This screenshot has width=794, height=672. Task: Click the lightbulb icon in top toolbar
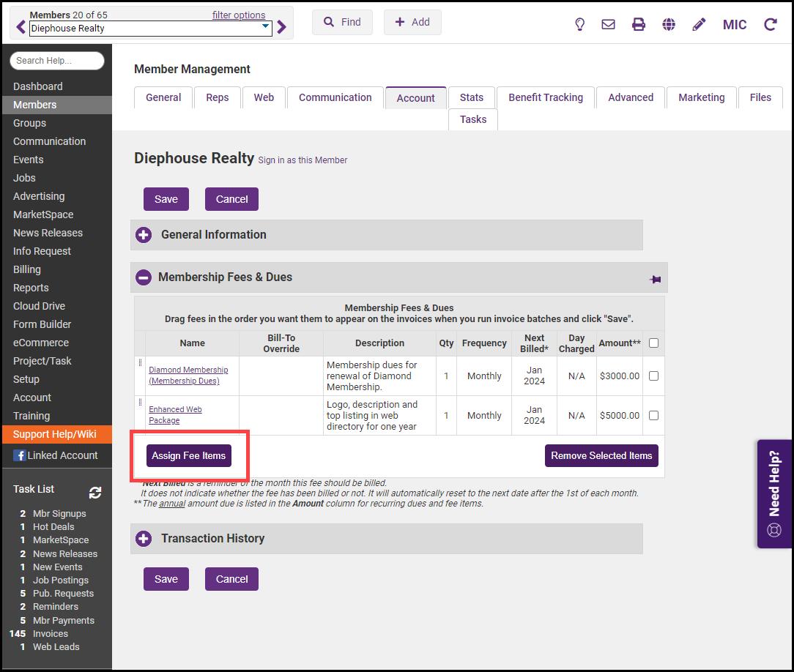579,24
